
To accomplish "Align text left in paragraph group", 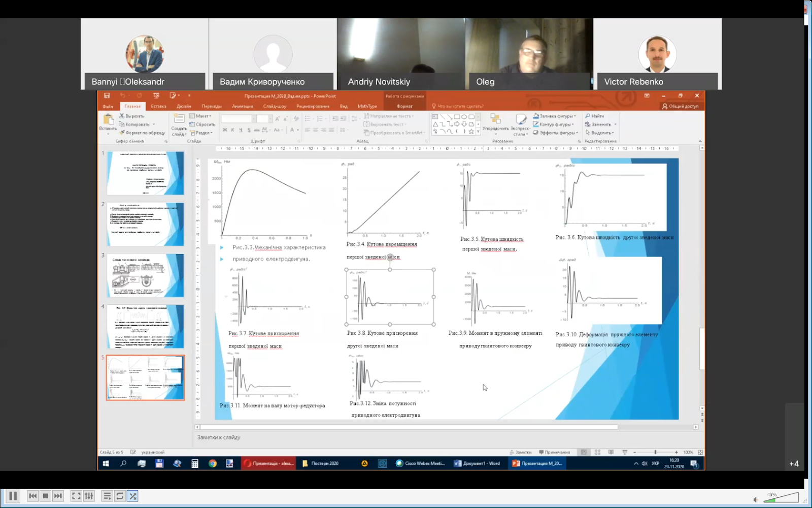I will (308, 130).
